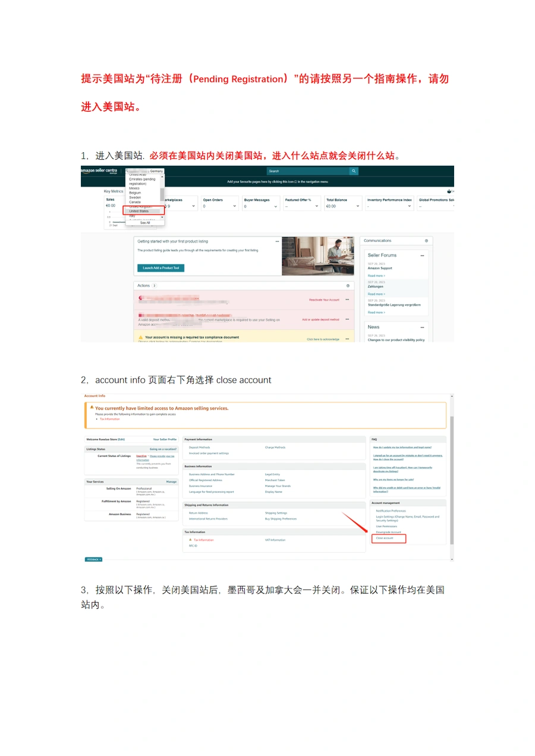Select Sweden in marketplace list
Image resolution: width=535 pixels, height=756 pixels.
click(135, 197)
